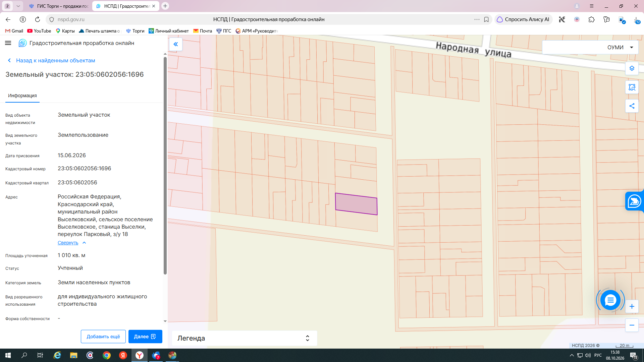Share the map using share icon
This screenshot has width=644, height=362.
pyautogui.click(x=632, y=106)
